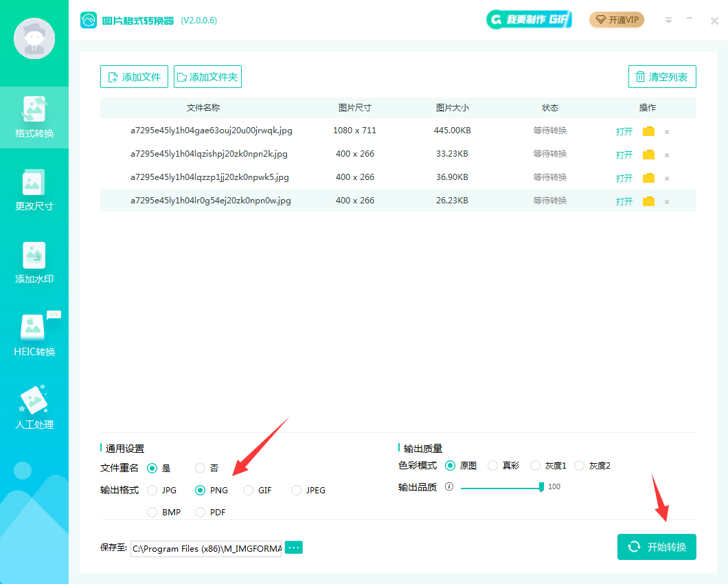Select 真彩 color mode

point(492,465)
